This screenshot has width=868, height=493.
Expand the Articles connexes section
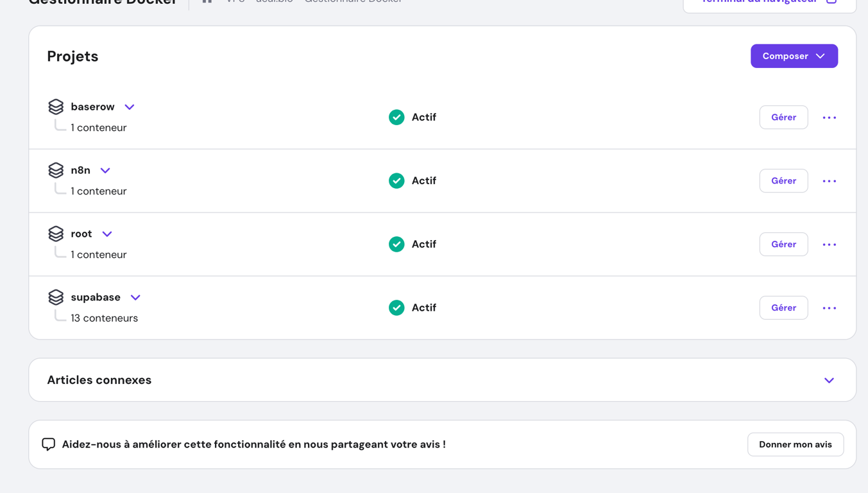point(829,381)
